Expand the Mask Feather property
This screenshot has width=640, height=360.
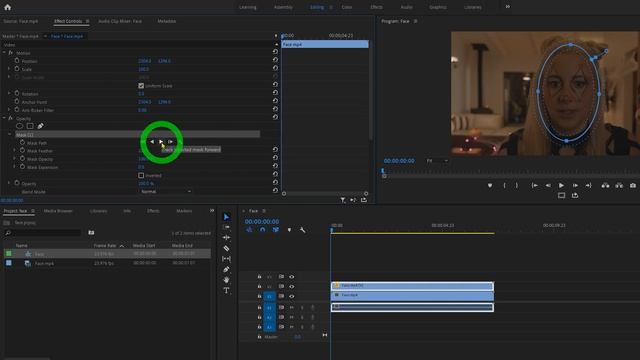[15, 151]
